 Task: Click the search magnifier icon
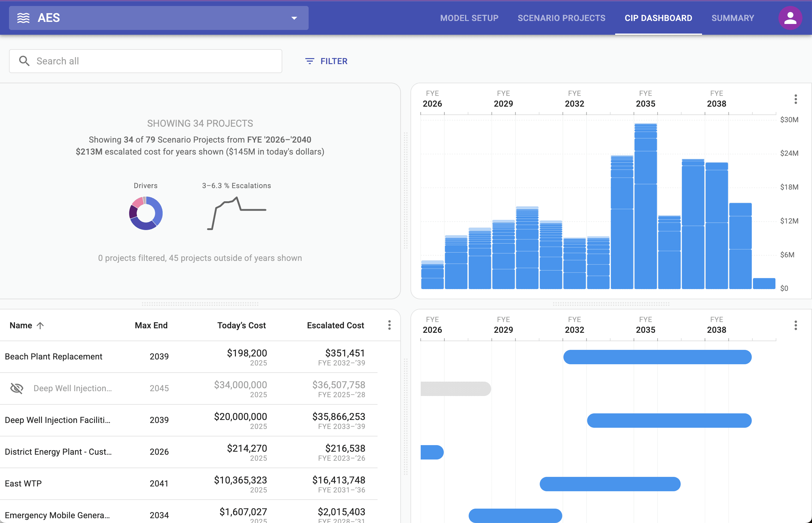point(24,61)
